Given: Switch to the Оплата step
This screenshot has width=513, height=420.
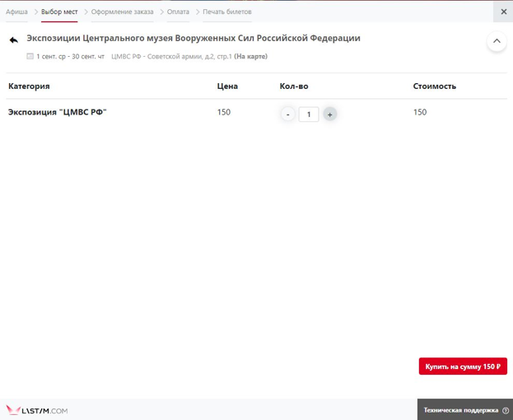Looking at the screenshot, I should point(178,12).
